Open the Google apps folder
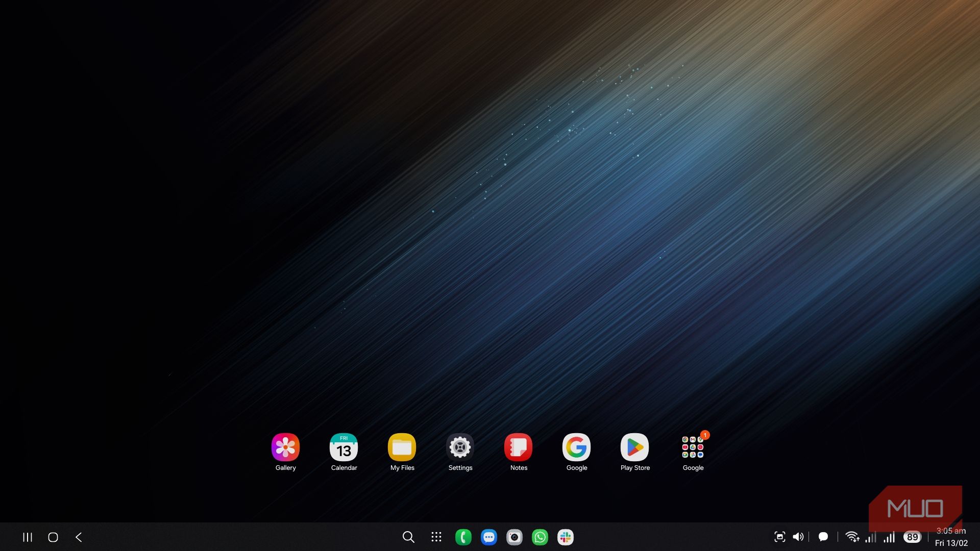This screenshot has height=551, width=980. [x=693, y=447]
